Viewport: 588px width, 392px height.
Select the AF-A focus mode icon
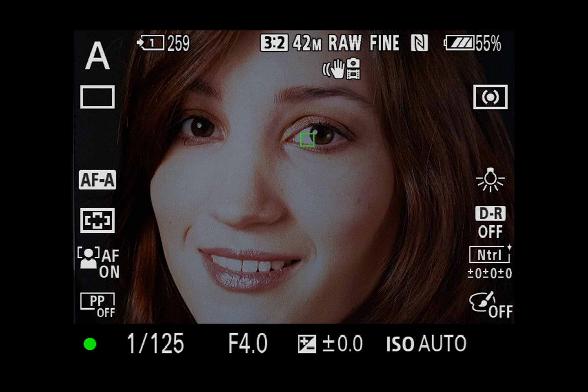97,180
